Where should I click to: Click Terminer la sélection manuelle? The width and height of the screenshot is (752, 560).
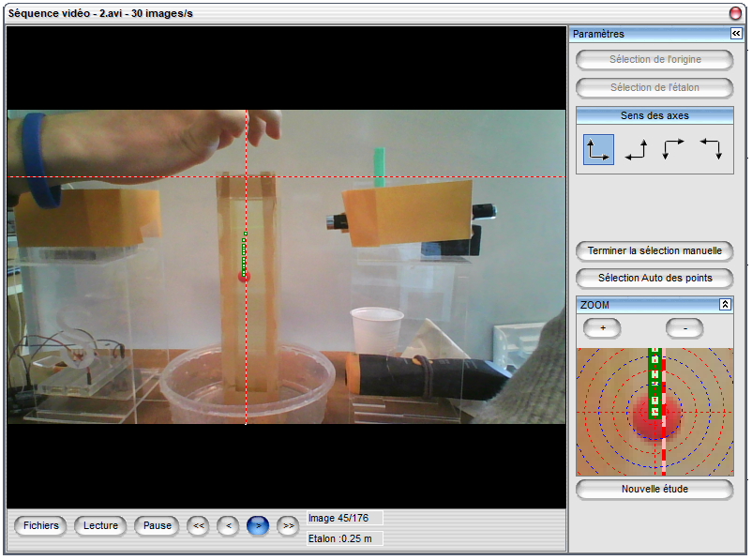pyautogui.click(x=654, y=251)
